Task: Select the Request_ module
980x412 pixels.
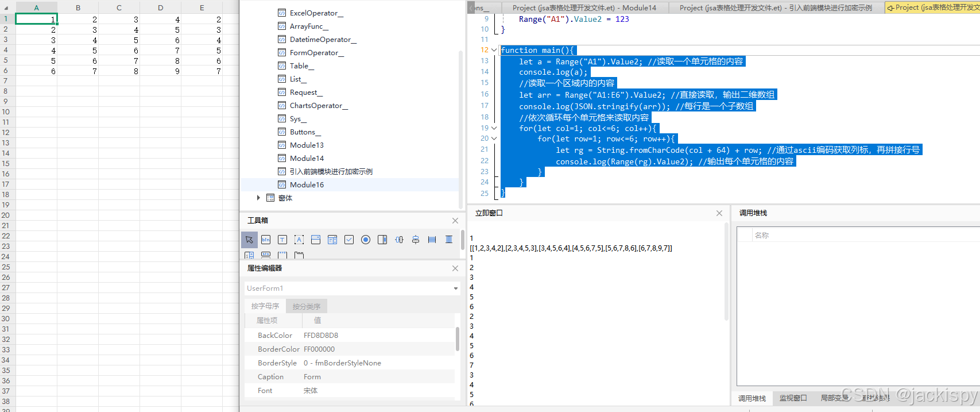Action: pos(306,92)
